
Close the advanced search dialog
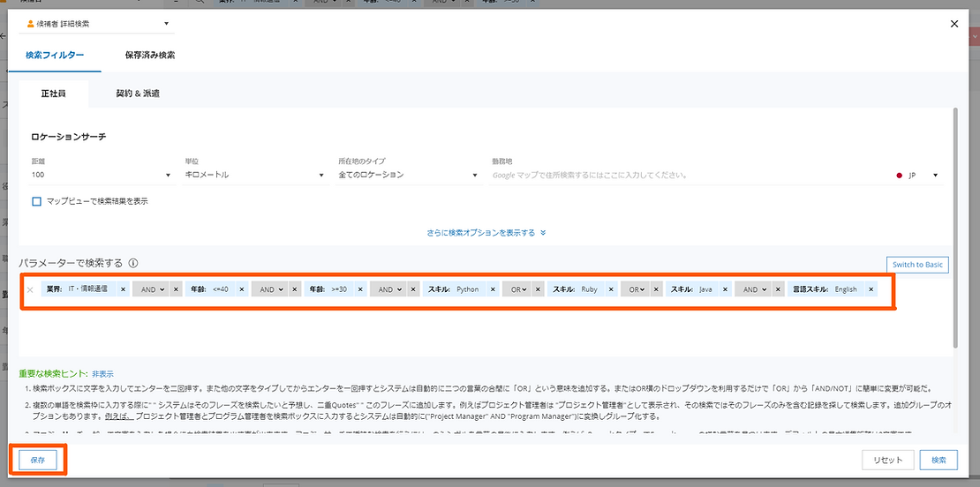tap(954, 25)
